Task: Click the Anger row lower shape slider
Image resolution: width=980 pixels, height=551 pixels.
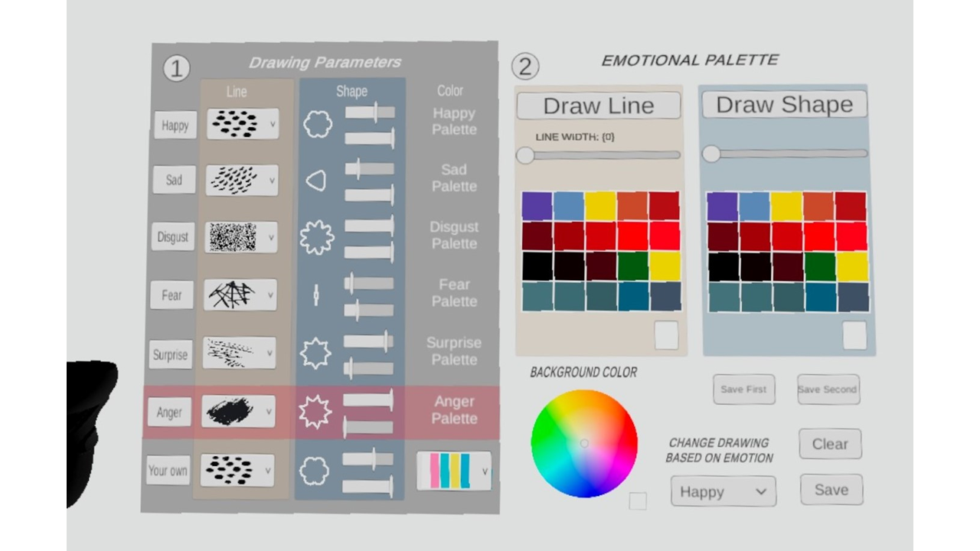Action: (367, 427)
